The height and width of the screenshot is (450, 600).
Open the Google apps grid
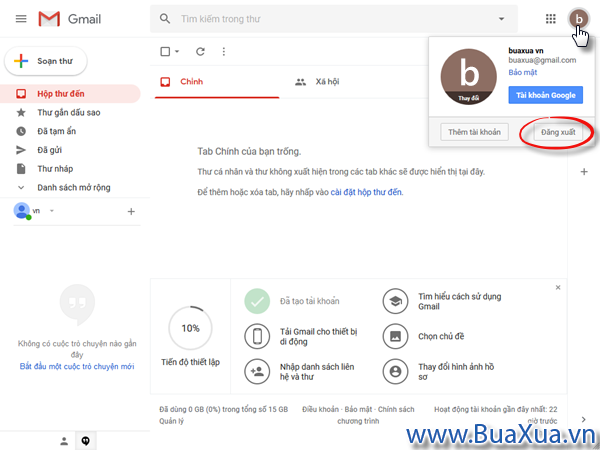pos(551,19)
